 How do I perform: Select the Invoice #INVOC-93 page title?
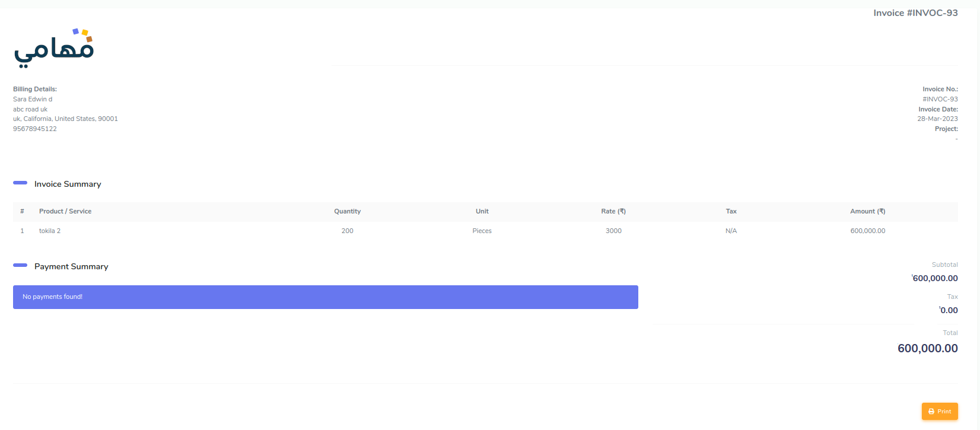(x=915, y=13)
